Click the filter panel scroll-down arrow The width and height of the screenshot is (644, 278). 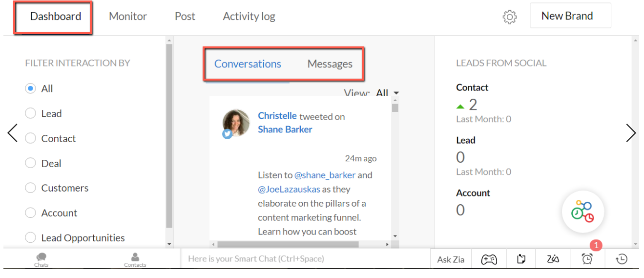[x=169, y=244]
